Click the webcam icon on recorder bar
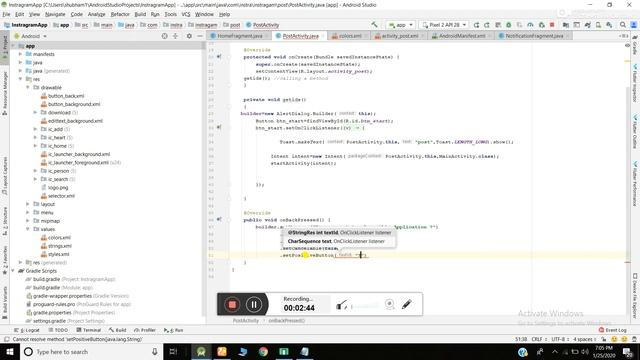This screenshot has height=360, width=640. [389, 304]
